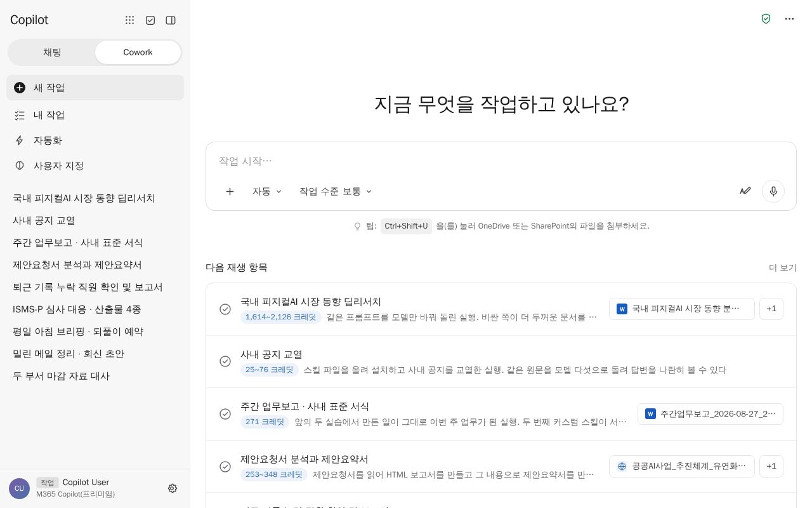Screen dimensions: 812x508
Task: Click the pen ink drawing icon
Action: click(x=745, y=190)
